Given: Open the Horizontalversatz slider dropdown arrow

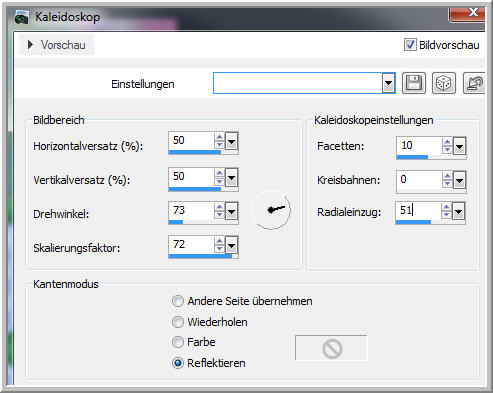Looking at the screenshot, I should click(x=231, y=141).
